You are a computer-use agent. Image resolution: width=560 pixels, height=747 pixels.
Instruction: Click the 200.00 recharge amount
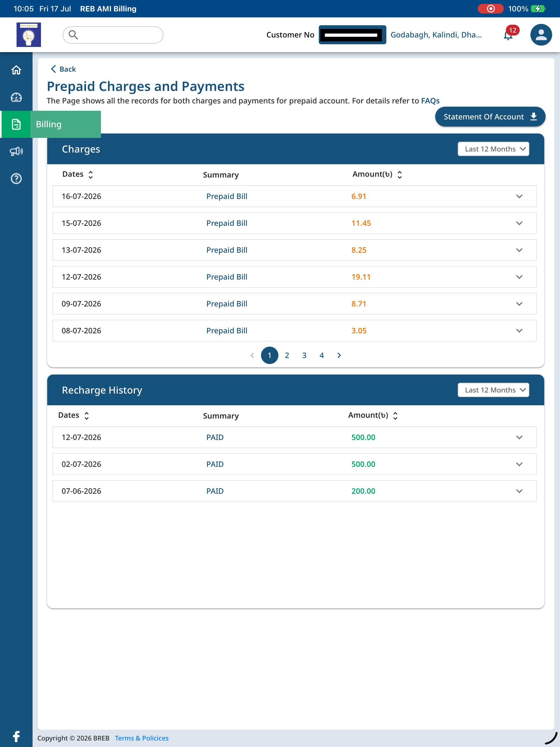tap(363, 491)
